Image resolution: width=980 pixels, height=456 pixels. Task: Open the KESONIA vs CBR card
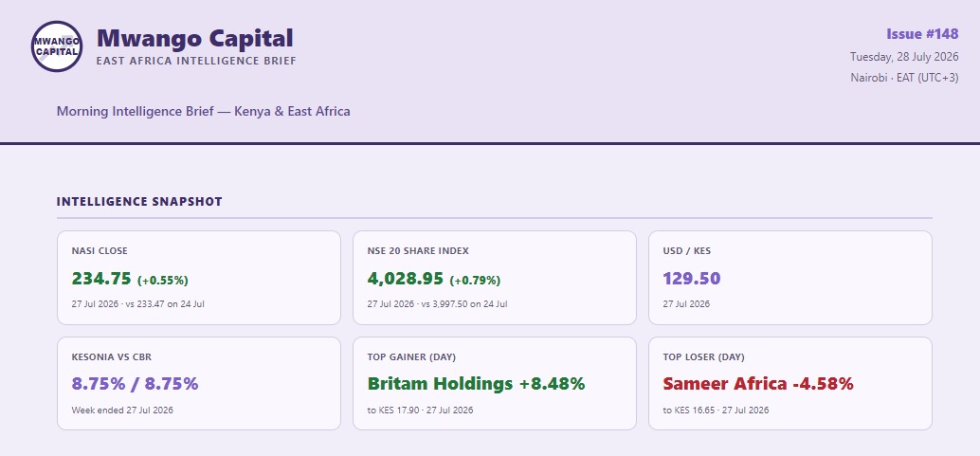point(199,383)
